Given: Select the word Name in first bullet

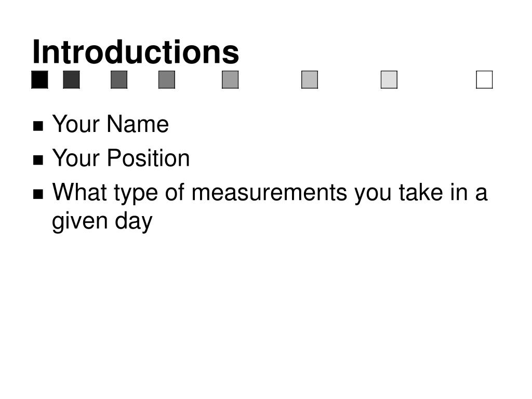Looking at the screenshot, I should click(138, 124).
